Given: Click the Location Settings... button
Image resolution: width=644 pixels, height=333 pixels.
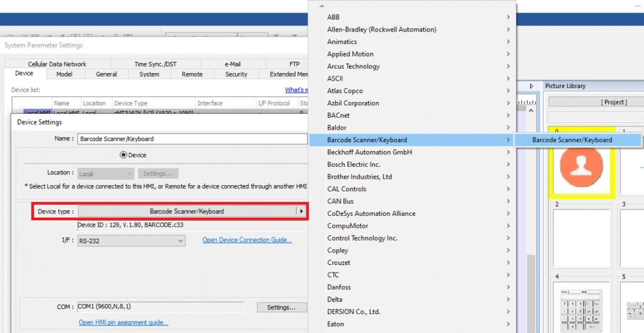Looking at the screenshot, I should [x=158, y=174].
